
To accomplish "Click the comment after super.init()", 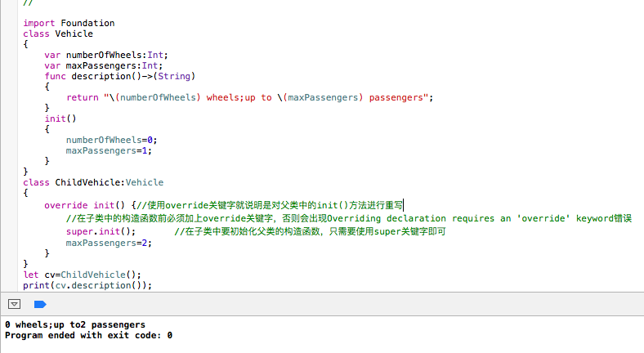I will (310, 231).
